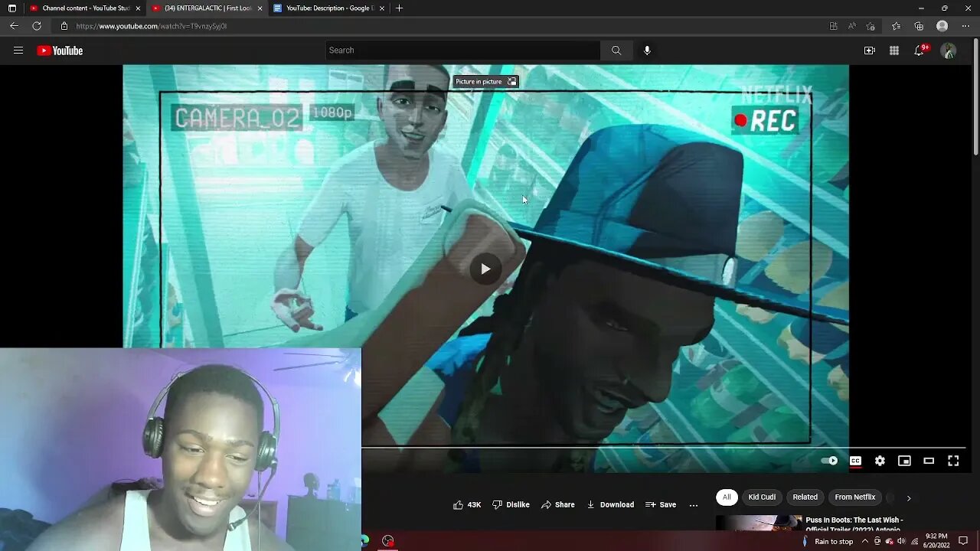Start voice search with the microphone
This screenshot has height=551, width=980.
(647, 51)
